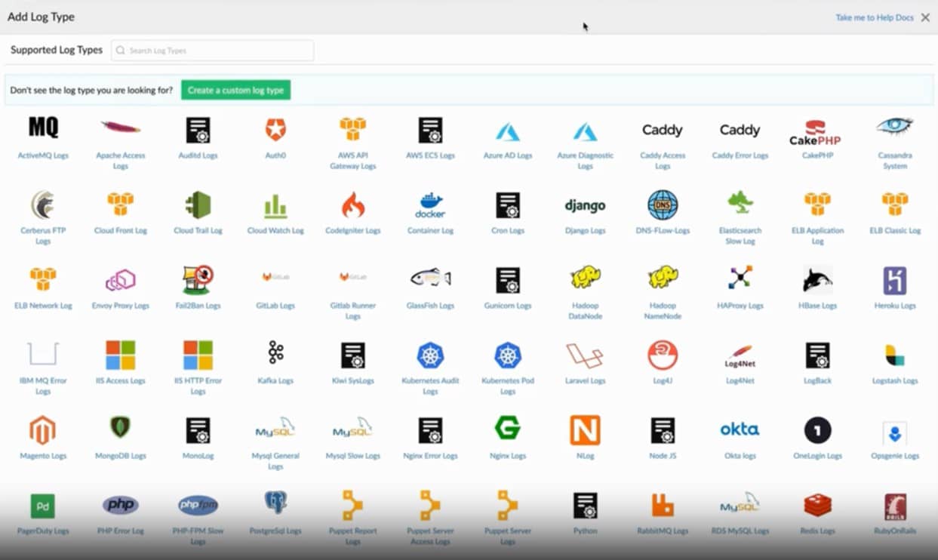This screenshot has height=560, width=938.
Task: Select the GitLab Logs fox icon
Action: point(275,278)
